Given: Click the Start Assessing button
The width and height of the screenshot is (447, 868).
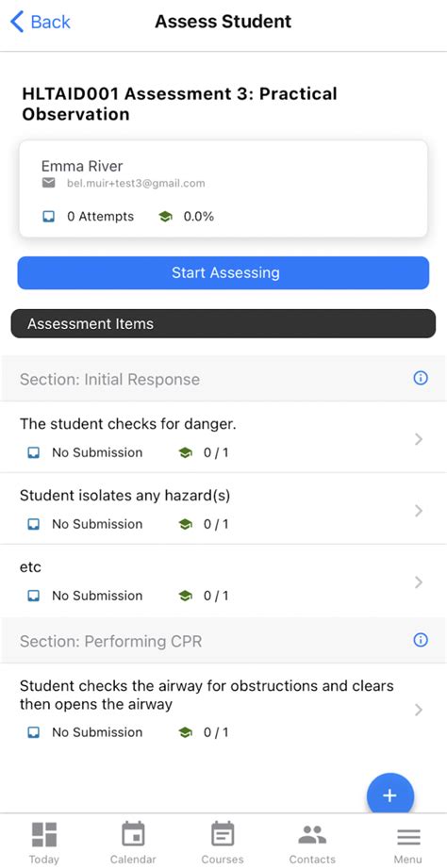Looking at the screenshot, I should 223,272.
